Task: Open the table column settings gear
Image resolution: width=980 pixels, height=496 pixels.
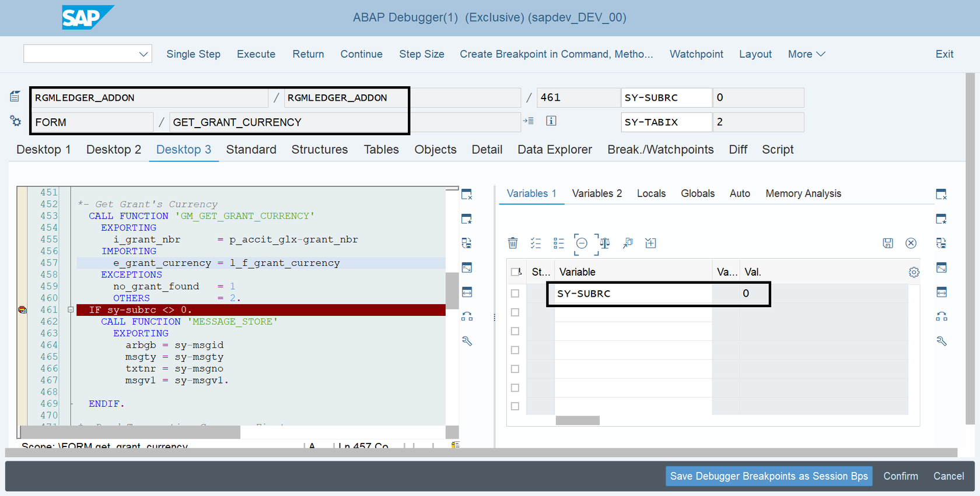Action: [x=914, y=272]
